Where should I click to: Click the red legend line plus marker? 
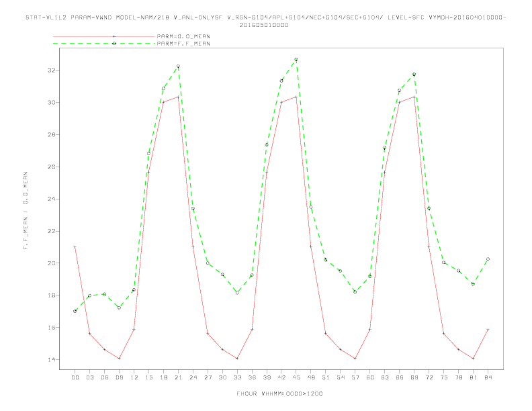click(x=114, y=36)
